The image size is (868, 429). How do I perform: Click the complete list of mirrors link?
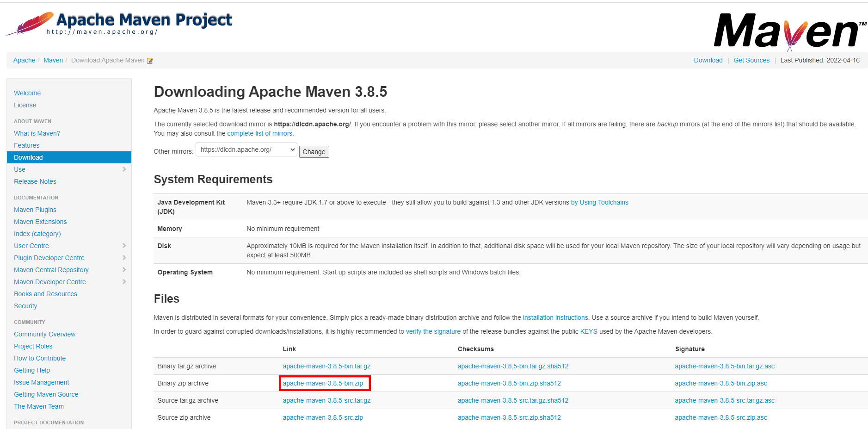[x=260, y=133]
